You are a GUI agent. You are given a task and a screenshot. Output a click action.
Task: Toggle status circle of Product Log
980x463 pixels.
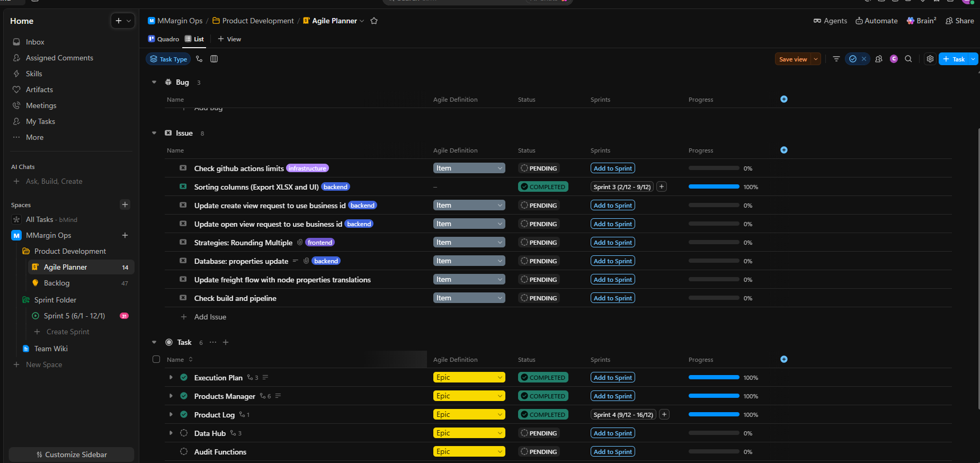(184, 414)
